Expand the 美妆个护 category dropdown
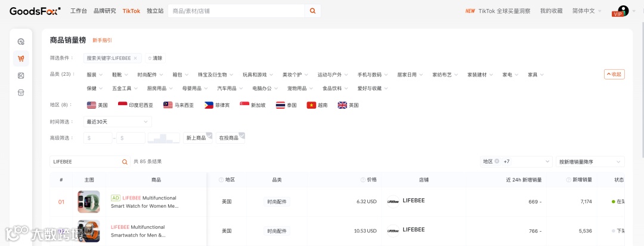Screen dimensions: 644x246 (x=295, y=75)
